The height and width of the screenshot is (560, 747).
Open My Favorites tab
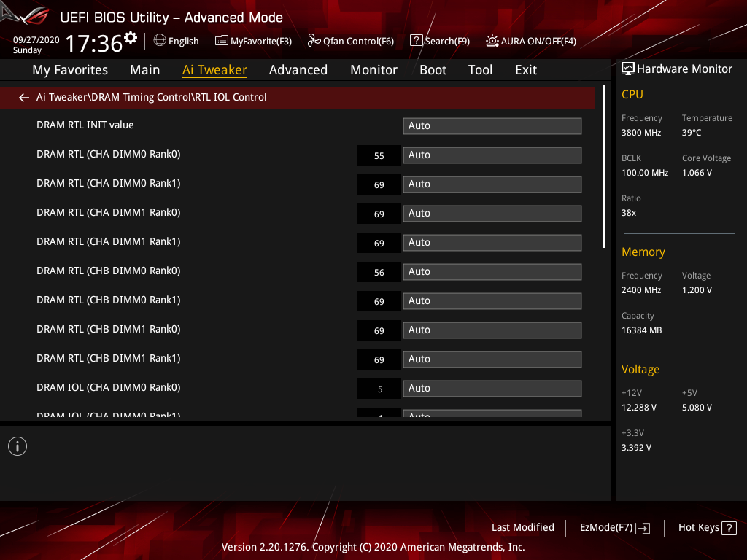click(70, 70)
